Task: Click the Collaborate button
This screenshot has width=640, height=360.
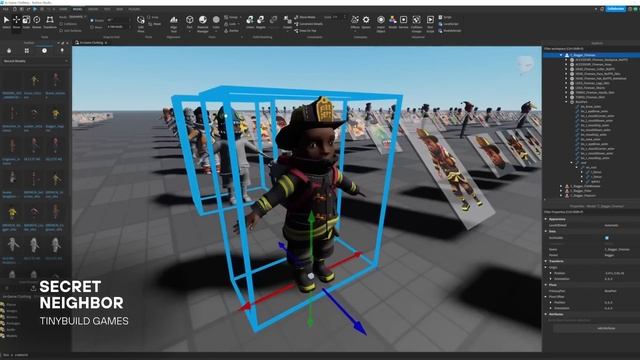Action: click(615, 9)
